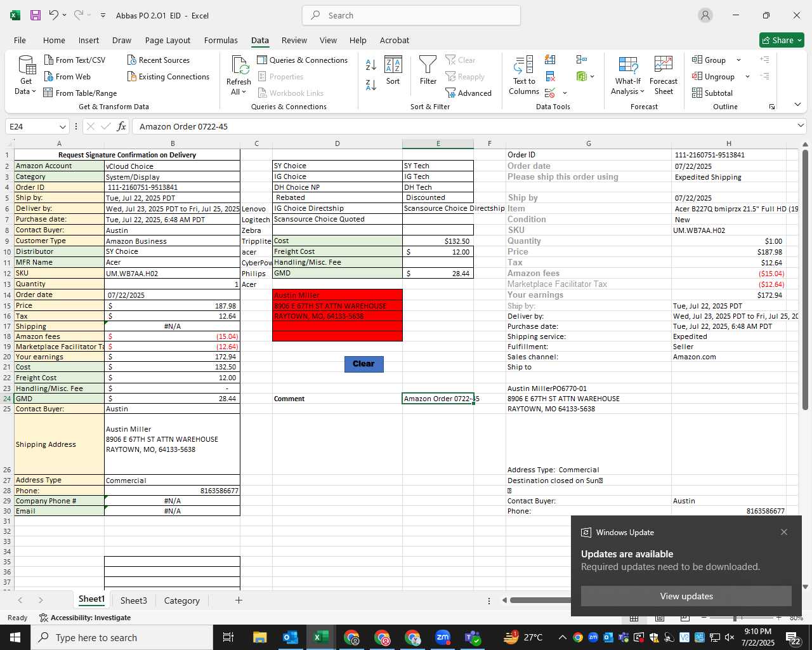Click the Search box in title bar
Viewport: 812px width, 650px height.
pyautogui.click(x=411, y=15)
